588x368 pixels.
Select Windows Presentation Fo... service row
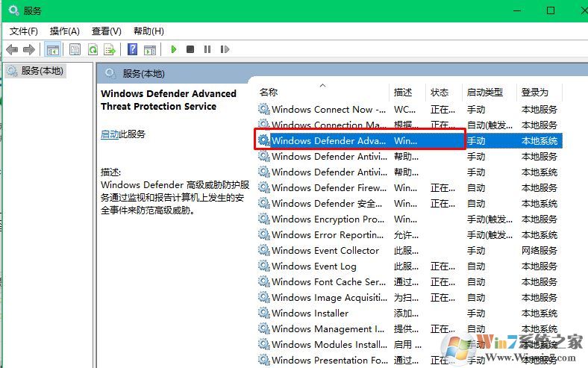[410, 360]
